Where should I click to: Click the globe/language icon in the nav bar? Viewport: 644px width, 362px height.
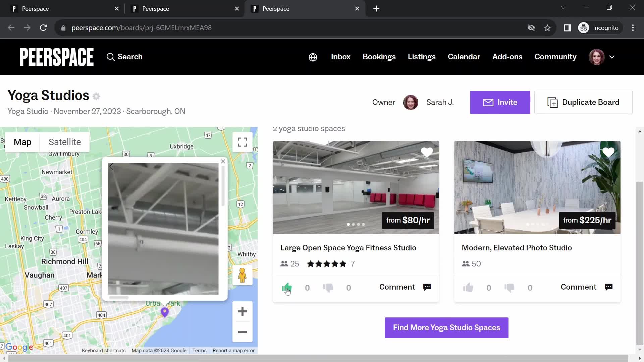click(313, 57)
